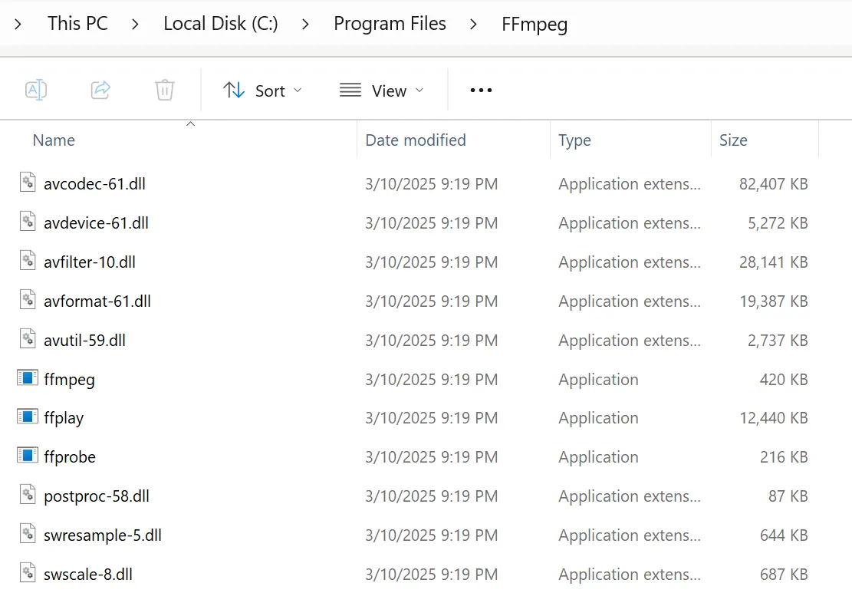852x616 pixels.
Task: Sort files by Size column header
Action: 732,140
